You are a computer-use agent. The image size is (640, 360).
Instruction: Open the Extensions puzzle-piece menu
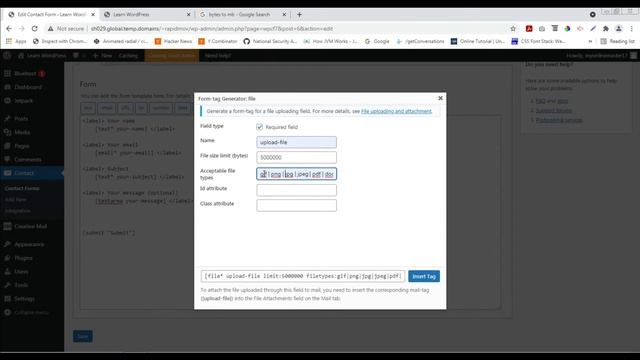click(606, 29)
